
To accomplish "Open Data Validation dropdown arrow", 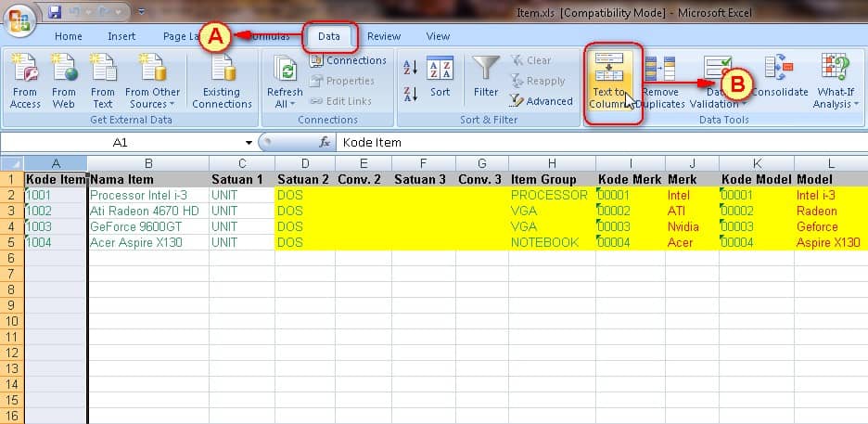I will tap(744, 104).
